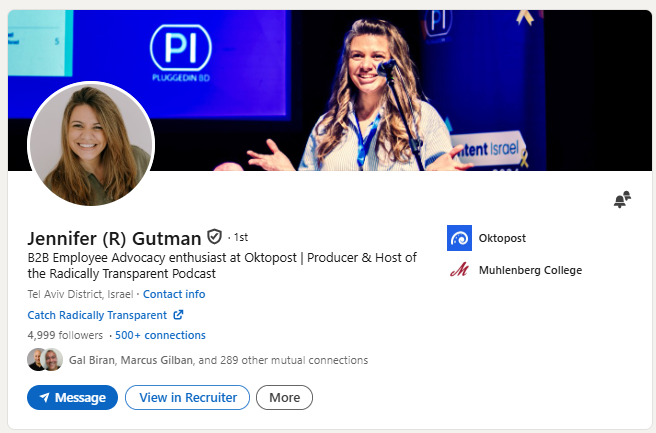Screen dimensions: 656x433
Task: Click the verification shield badge next to name
Action: pos(215,237)
